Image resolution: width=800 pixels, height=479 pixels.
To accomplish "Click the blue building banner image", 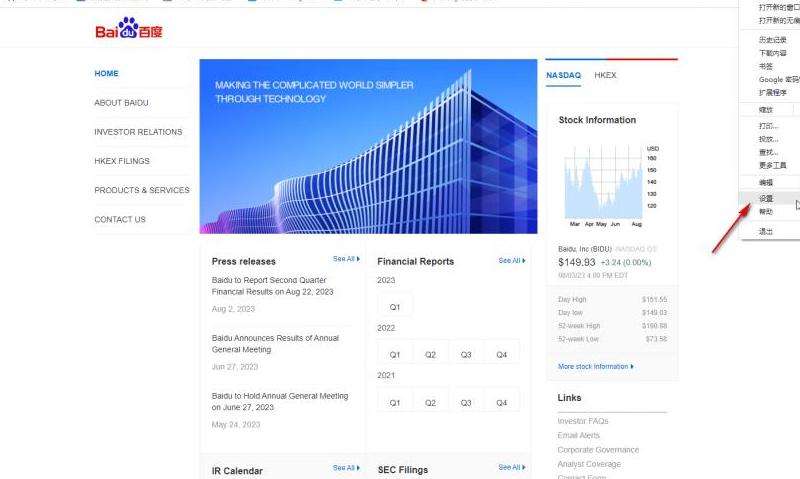I will tap(368, 146).
